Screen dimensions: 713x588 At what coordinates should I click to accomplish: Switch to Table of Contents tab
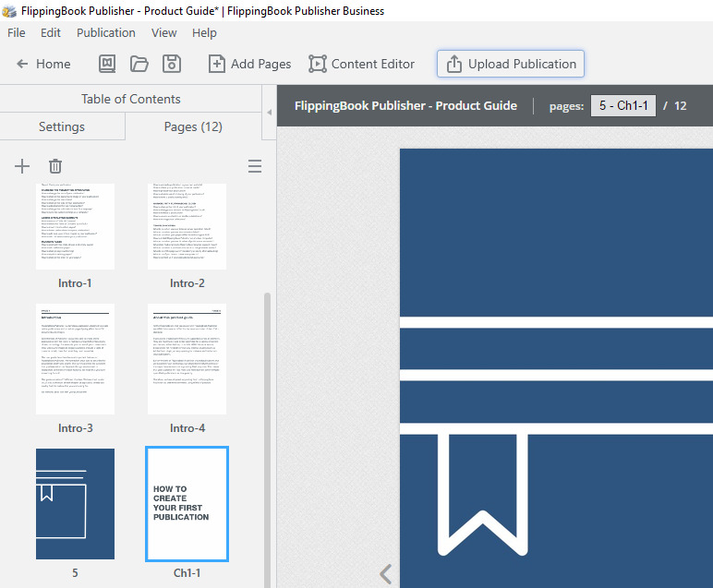(131, 99)
